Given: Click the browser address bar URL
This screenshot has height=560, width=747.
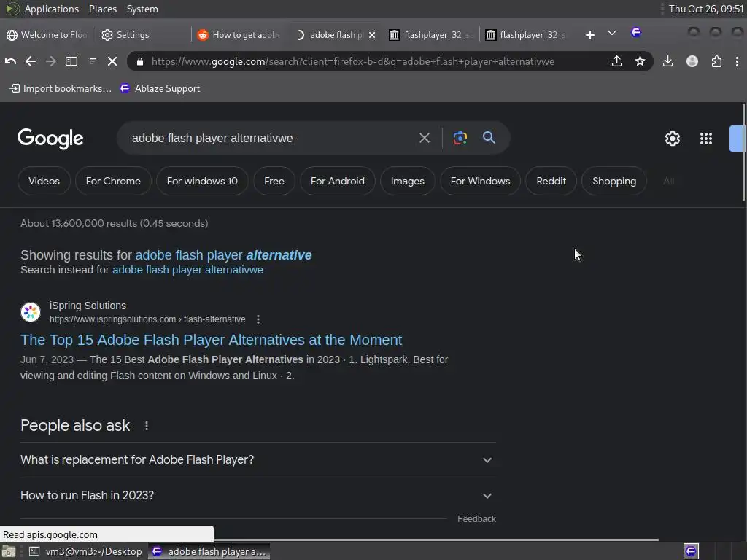Looking at the screenshot, I should click(352, 61).
